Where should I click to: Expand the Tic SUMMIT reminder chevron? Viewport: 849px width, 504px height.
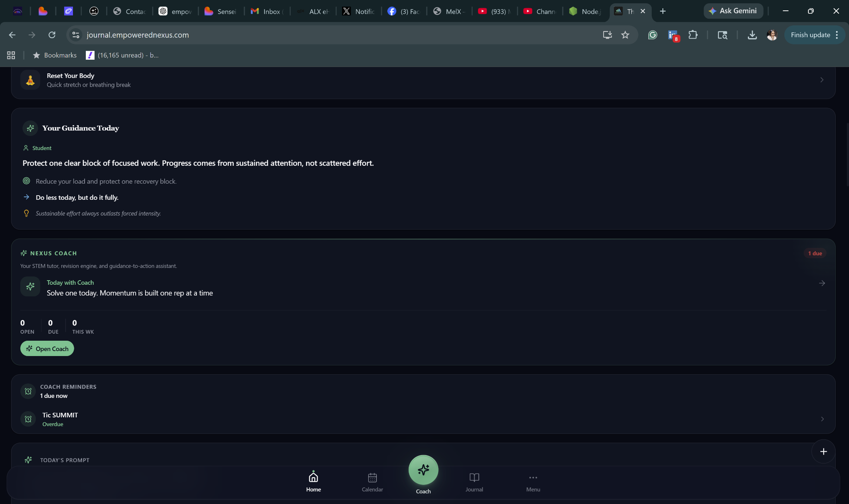coord(822,419)
